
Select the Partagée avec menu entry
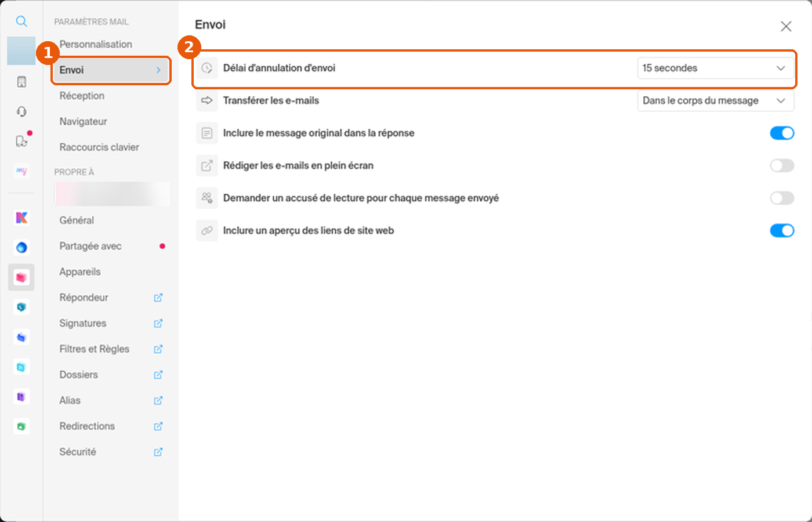[90, 246]
